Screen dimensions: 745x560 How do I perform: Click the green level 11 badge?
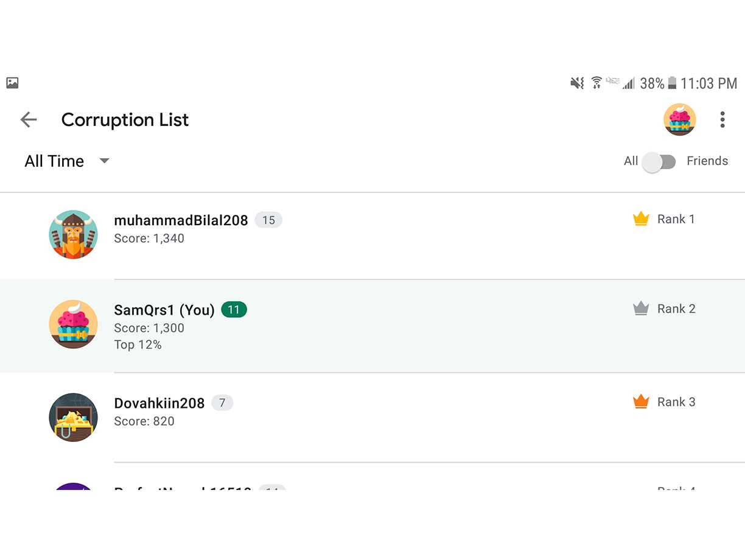[x=234, y=310]
